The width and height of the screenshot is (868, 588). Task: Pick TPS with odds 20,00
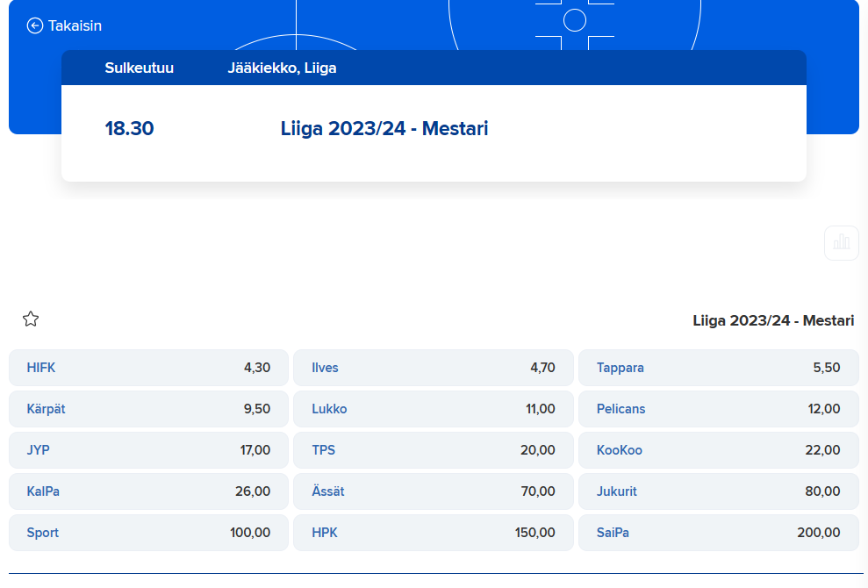(x=433, y=450)
